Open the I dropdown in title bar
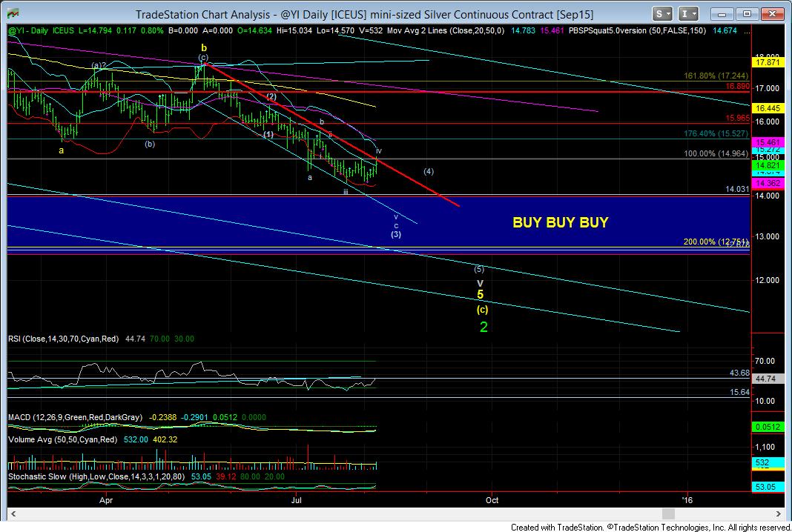 point(688,13)
